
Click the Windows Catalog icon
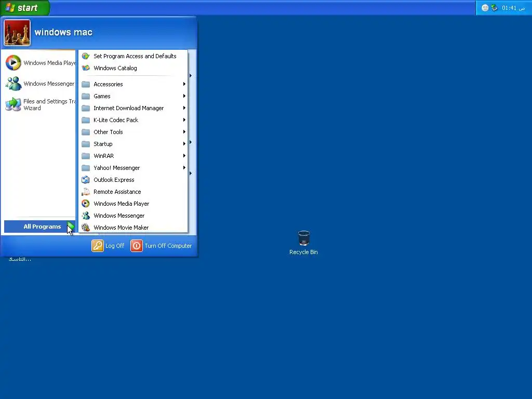86,68
